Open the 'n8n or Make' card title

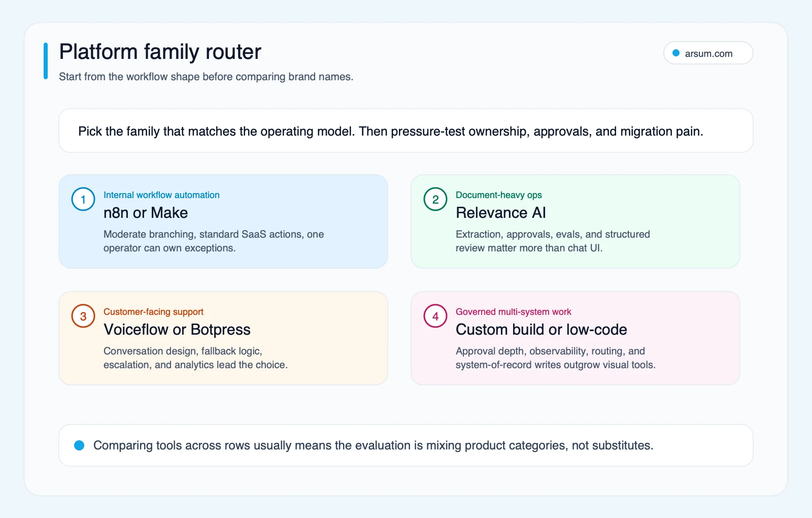146,213
